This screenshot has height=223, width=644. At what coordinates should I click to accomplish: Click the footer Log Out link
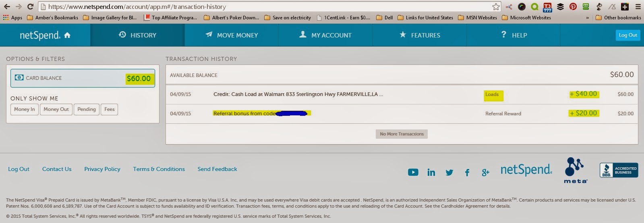pyautogui.click(x=19, y=169)
